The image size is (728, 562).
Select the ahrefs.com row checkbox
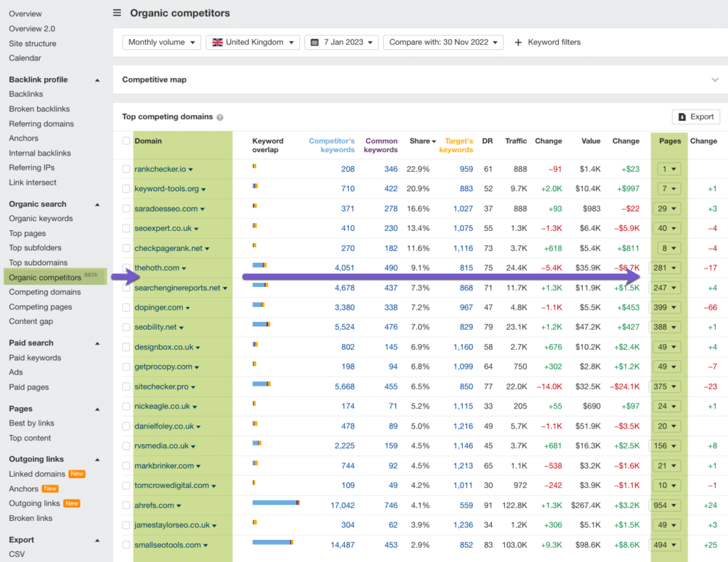point(127,505)
